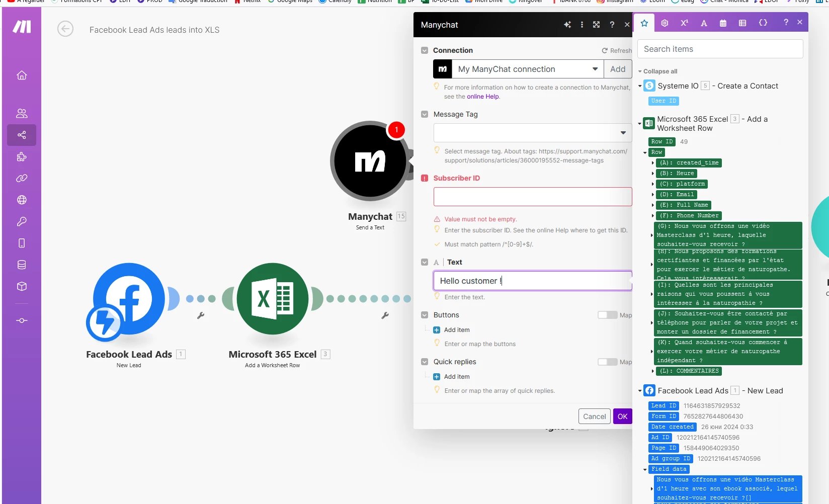Click the Make logo at top left
Image resolution: width=829 pixels, height=504 pixels.
point(22,27)
